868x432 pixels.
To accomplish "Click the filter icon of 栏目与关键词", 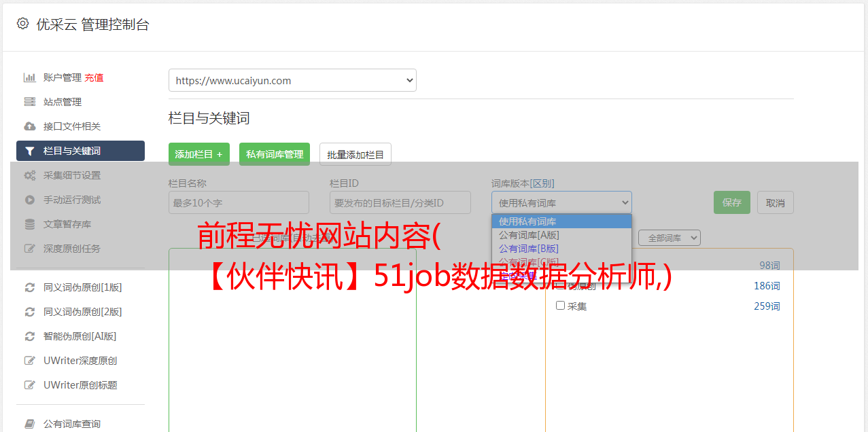I will tap(30, 151).
